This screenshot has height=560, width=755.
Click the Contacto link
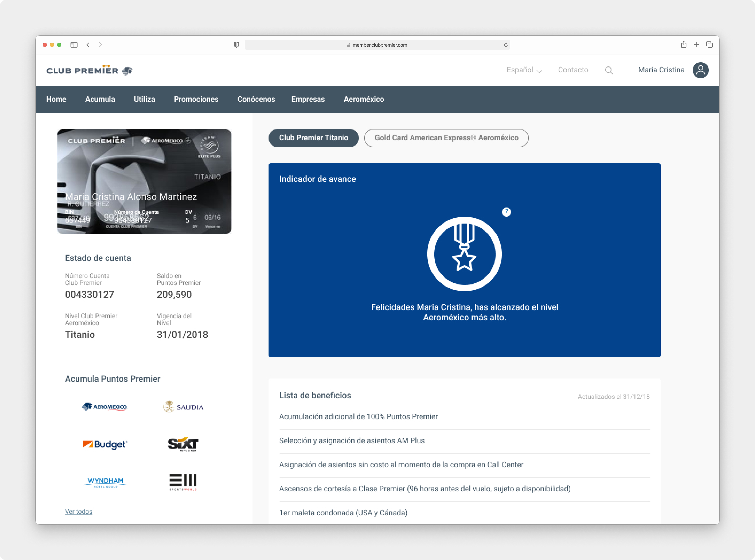click(573, 70)
